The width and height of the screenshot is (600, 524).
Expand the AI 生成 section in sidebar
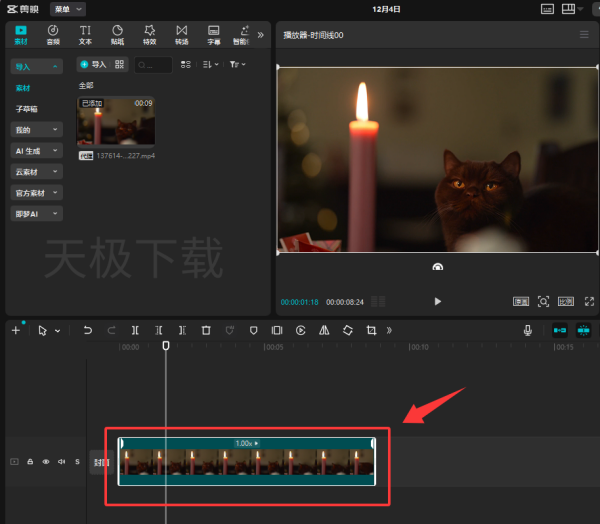pyautogui.click(x=36, y=151)
